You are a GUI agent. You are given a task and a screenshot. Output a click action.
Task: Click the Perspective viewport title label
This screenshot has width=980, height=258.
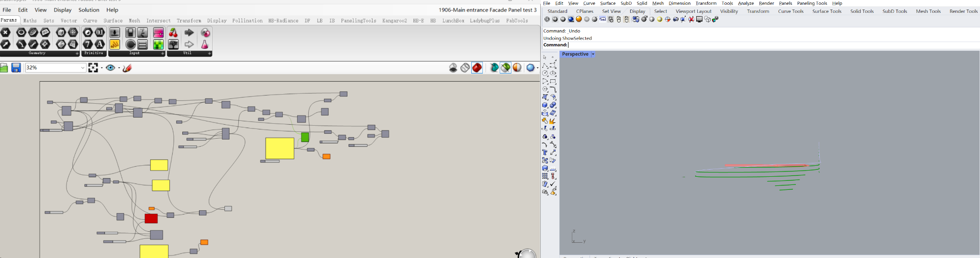coord(575,54)
